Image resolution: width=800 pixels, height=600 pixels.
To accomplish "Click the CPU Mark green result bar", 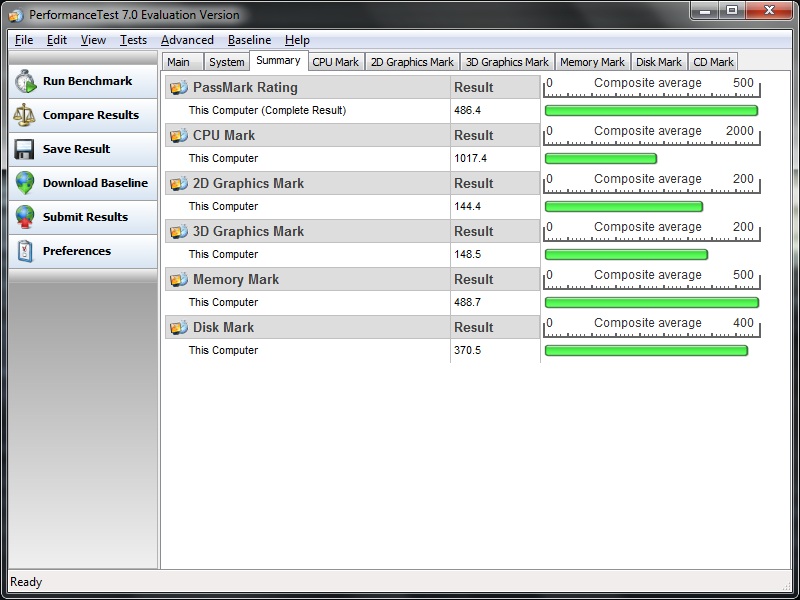I will (601, 159).
